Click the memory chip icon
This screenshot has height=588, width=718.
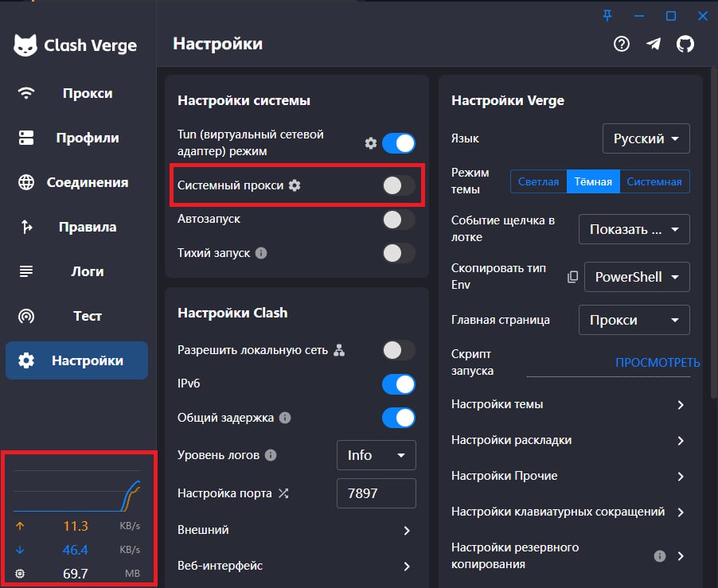coord(20,574)
